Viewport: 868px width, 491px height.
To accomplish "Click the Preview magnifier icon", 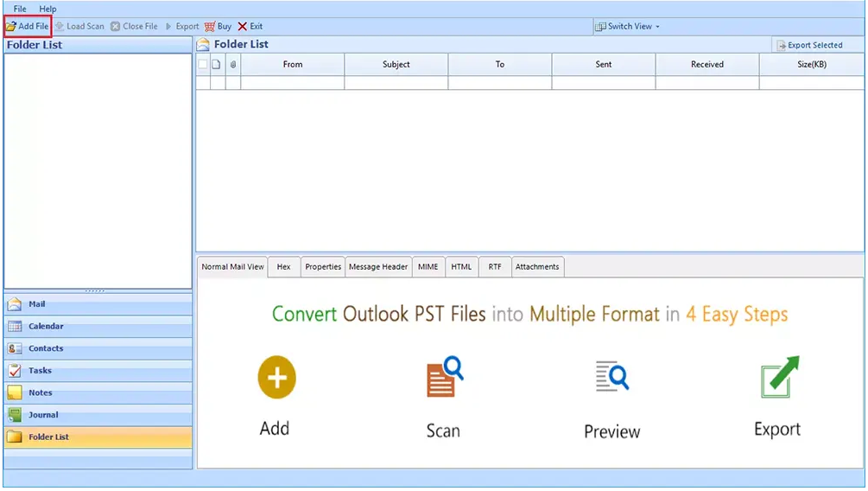I will (612, 377).
